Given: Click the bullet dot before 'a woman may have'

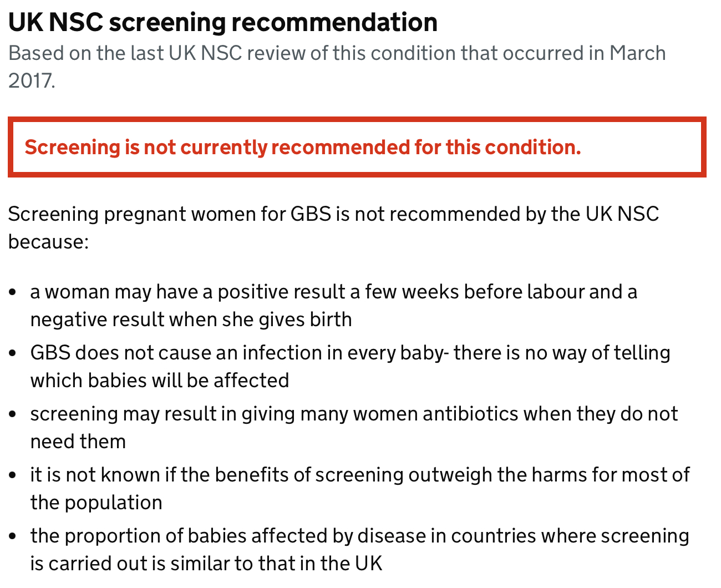Looking at the screenshot, I should (13, 292).
